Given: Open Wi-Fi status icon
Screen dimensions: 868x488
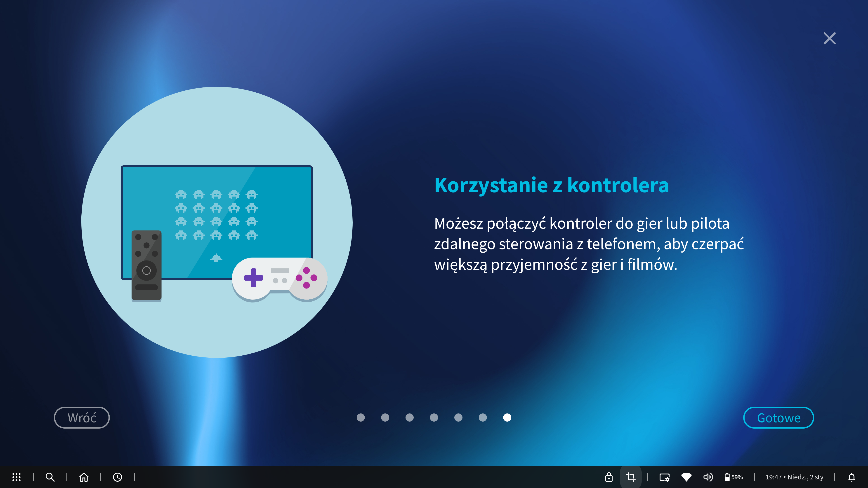Looking at the screenshot, I should (x=686, y=477).
